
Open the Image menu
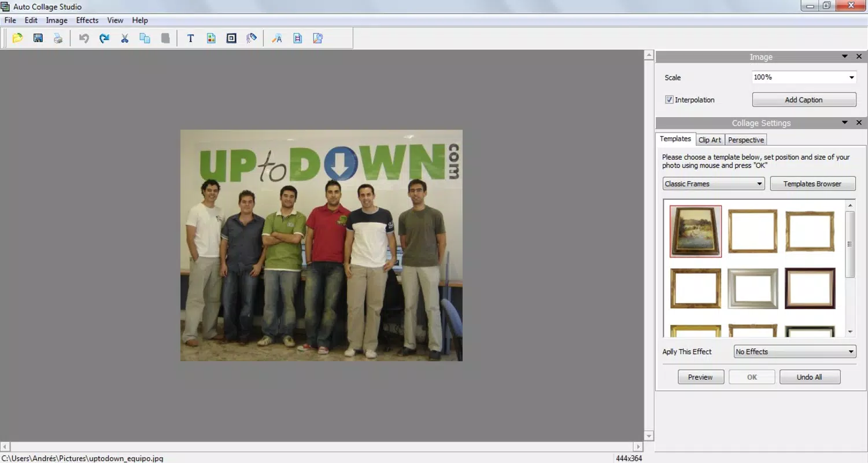click(57, 20)
